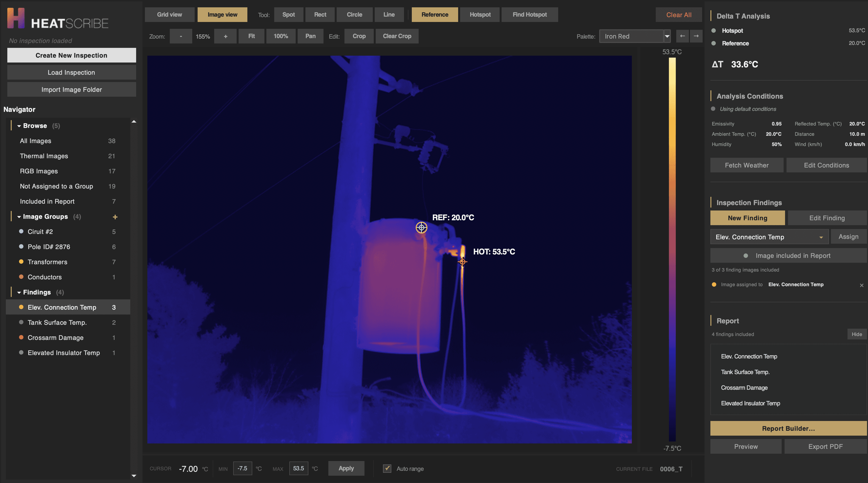Remove the Elev. Connection Temp assignment with the X
Screen dimensions: 868x483
pyautogui.click(x=862, y=285)
